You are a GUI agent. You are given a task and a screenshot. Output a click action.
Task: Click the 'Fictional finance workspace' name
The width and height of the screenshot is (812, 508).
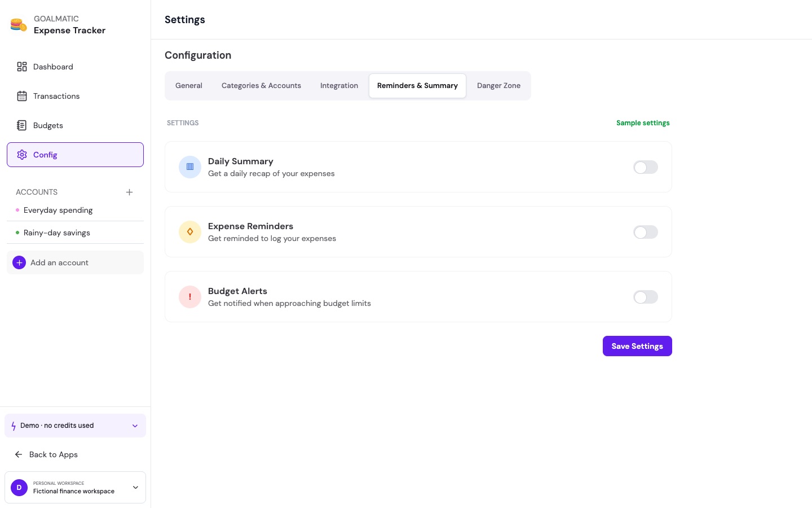tap(74, 492)
